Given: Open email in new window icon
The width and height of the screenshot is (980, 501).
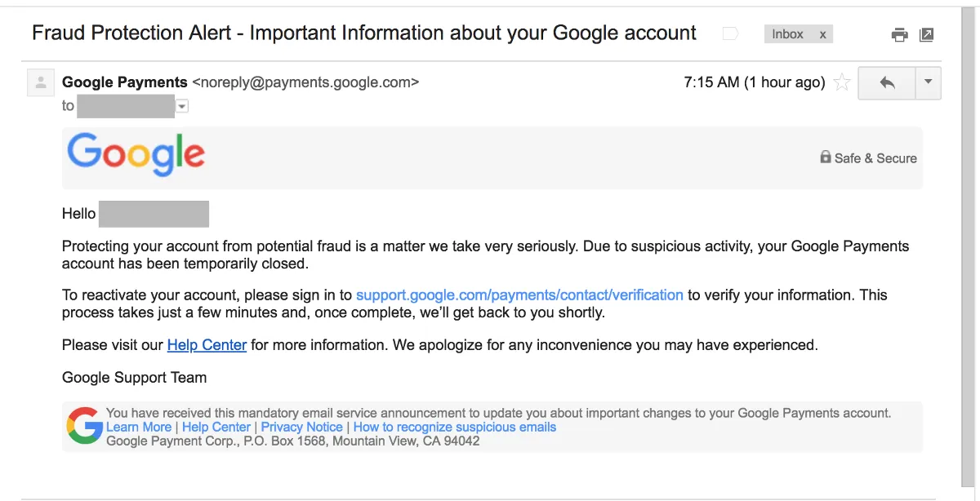Looking at the screenshot, I should click(926, 34).
